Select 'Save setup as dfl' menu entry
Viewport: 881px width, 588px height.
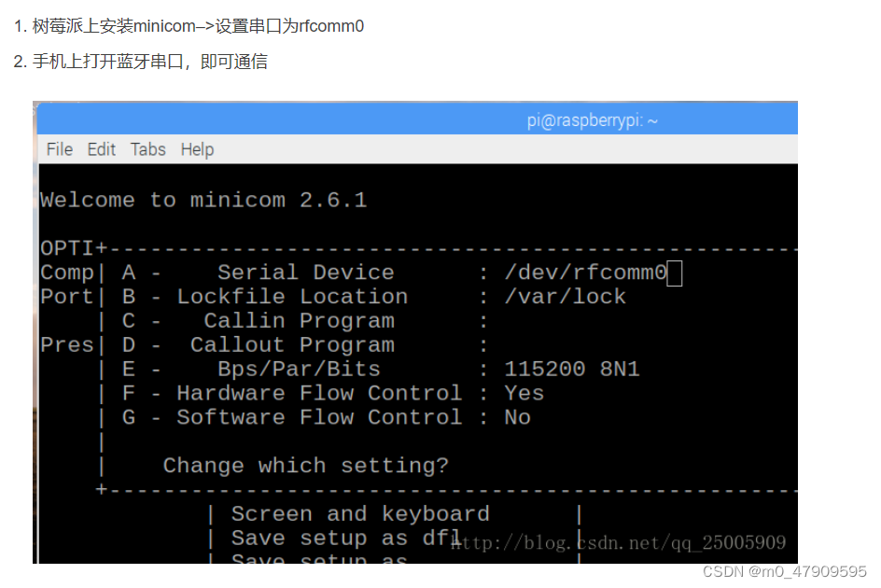click(x=346, y=538)
